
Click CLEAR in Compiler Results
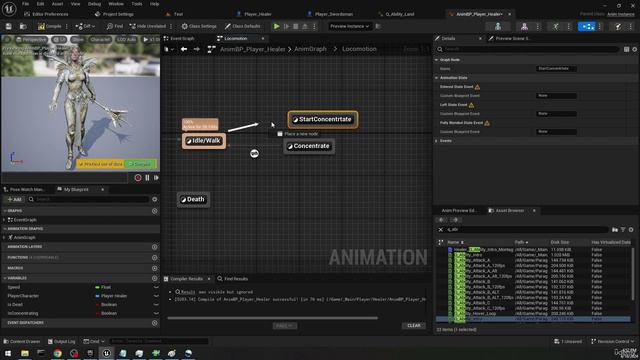[x=413, y=326]
